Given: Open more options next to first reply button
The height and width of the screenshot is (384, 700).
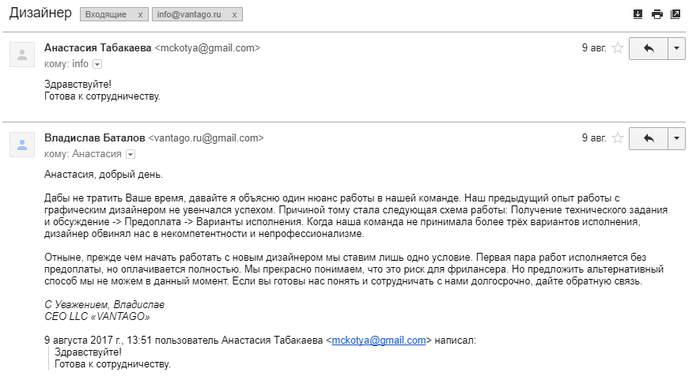Looking at the screenshot, I should 677,48.
